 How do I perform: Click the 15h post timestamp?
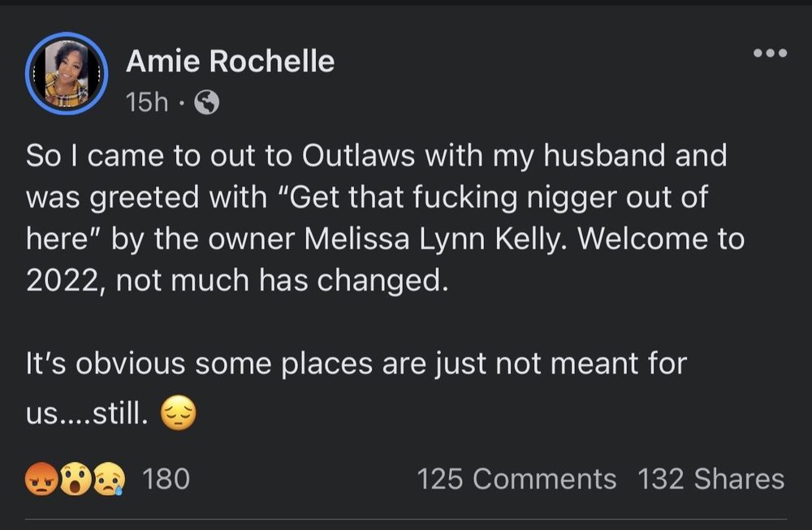[147, 102]
